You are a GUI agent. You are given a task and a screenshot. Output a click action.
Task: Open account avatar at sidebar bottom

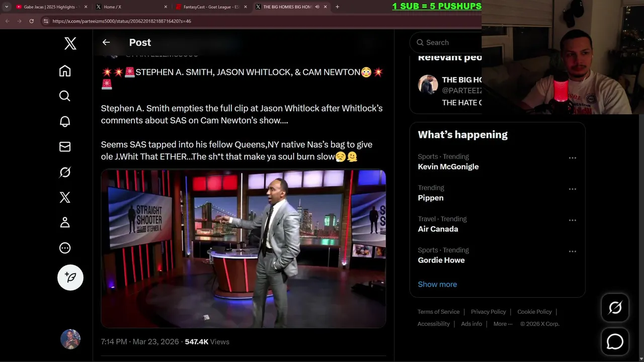(70, 339)
